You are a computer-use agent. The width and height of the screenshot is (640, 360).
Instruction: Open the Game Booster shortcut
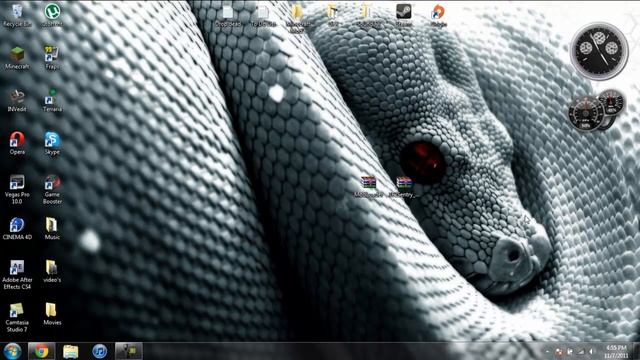52,189
